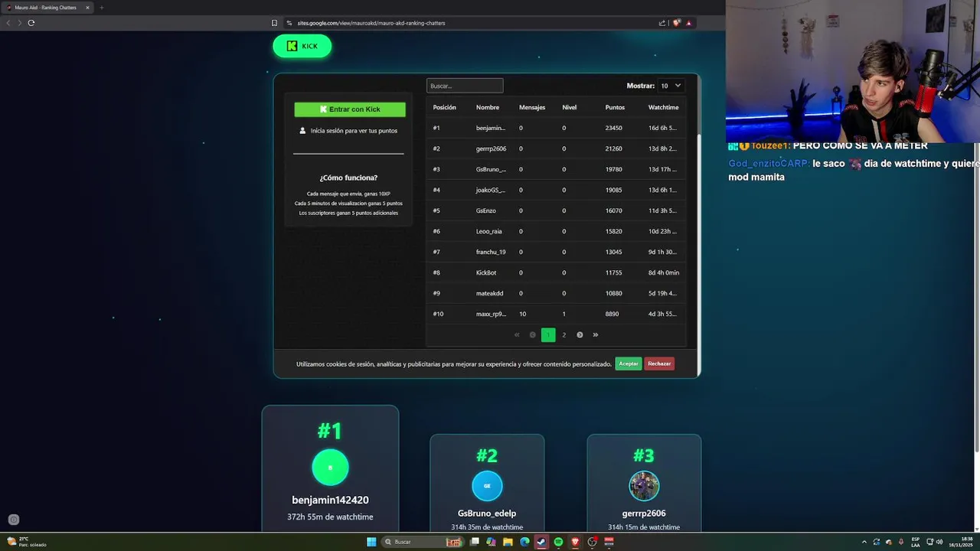The image size is (980, 551).
Task: Click previous page arrow in pagination
Action: [x=533, y=334]
